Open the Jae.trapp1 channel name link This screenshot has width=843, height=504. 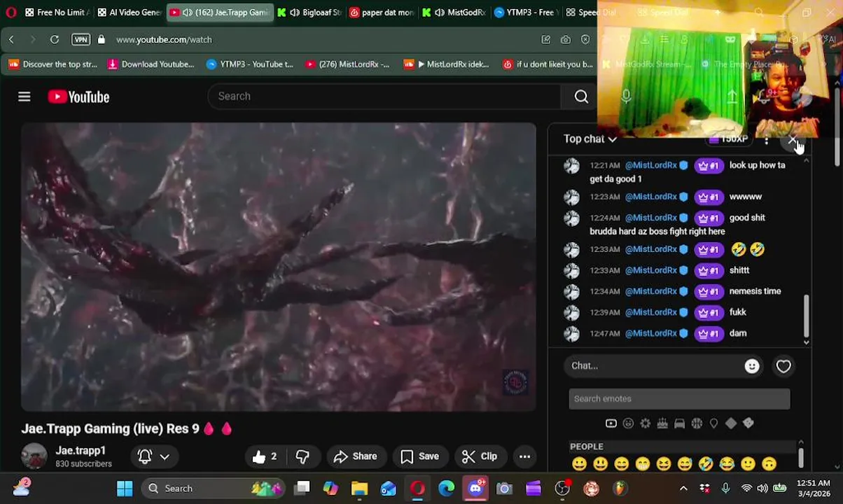(81, 450)
